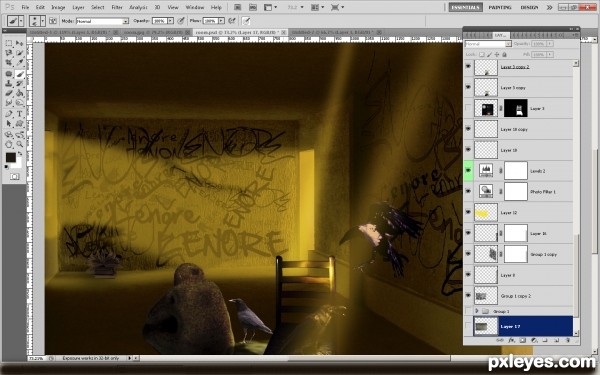
Task: Expand the Group 1 folder
Action: coord(477,311)
